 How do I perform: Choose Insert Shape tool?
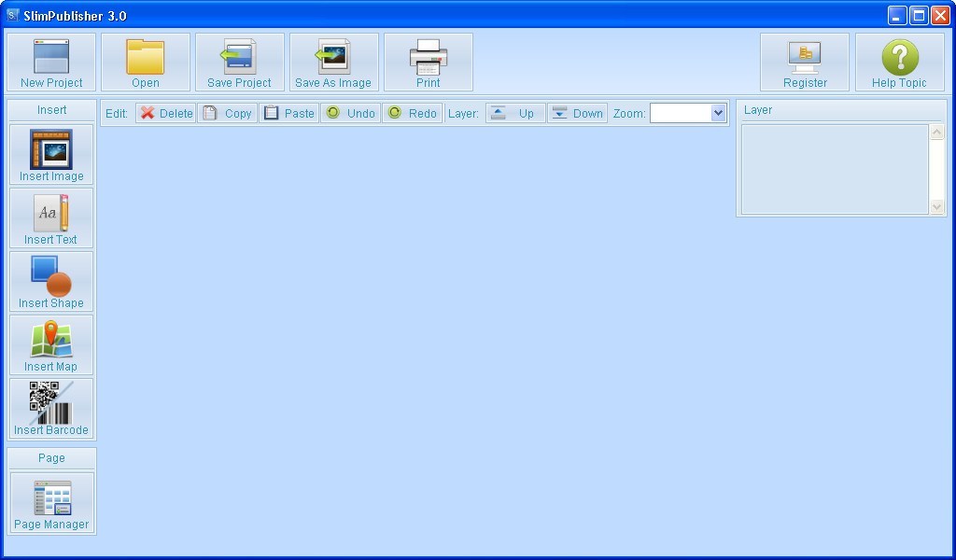tap(51, 281)
